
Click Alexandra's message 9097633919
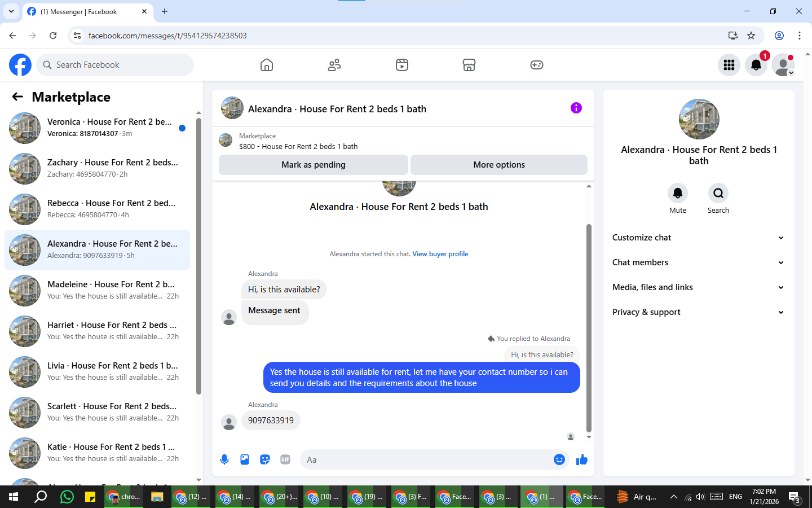pos(271,421)
